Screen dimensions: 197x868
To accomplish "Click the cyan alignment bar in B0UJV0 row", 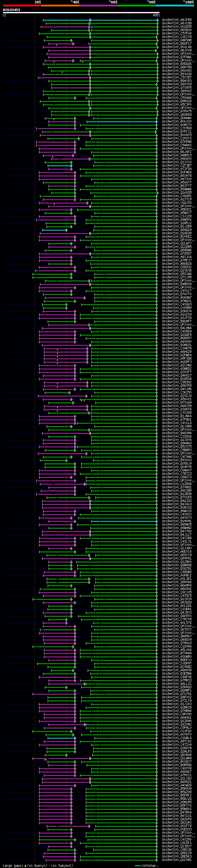I will click(122, 122).
